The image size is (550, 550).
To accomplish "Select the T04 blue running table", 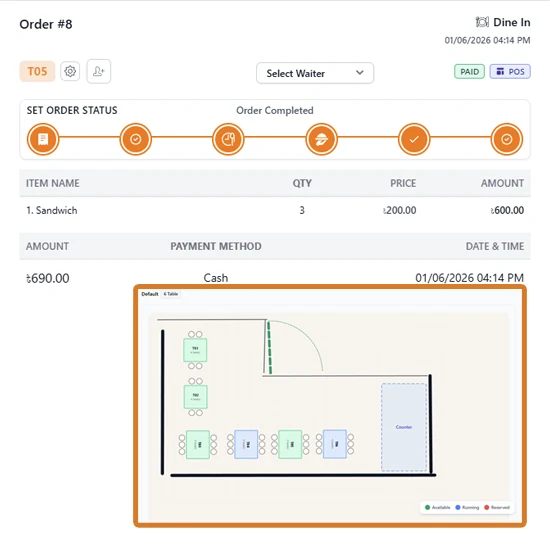I will [246, 444].
